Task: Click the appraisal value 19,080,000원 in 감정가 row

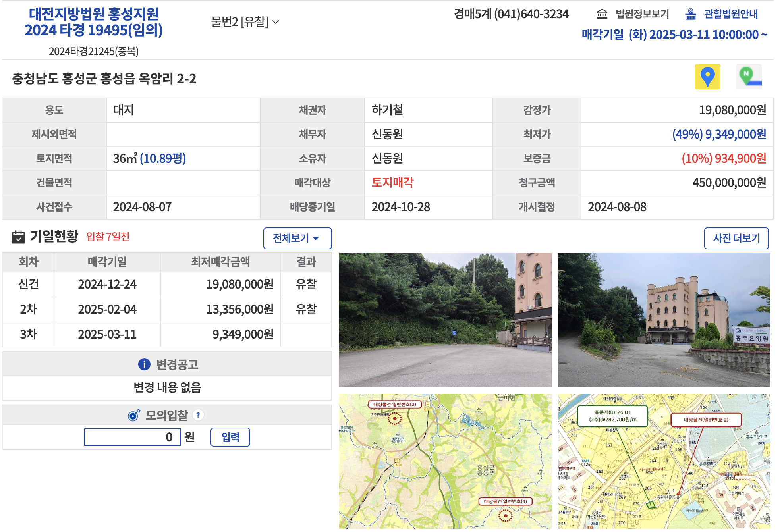Action: [x=732, y=110]
